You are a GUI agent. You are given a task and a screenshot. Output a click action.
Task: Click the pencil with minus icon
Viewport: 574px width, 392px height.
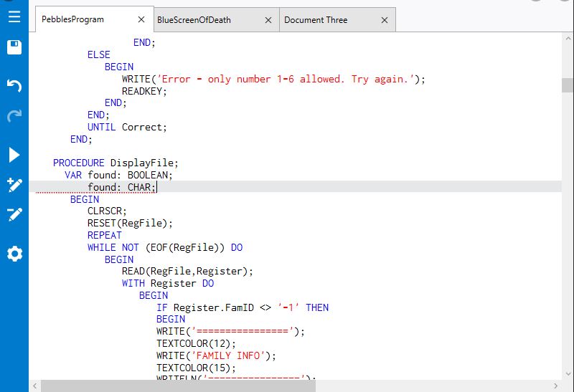coord(14,215)
